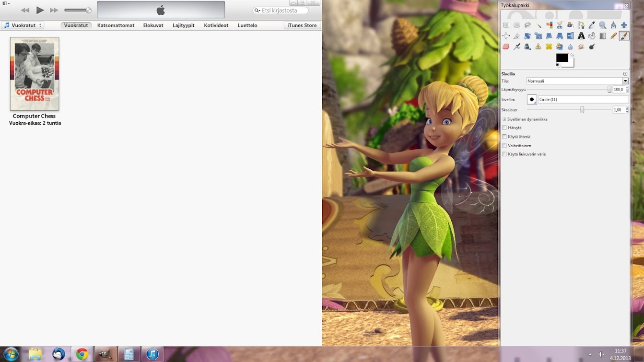Open the Tila mode dropdown

[577, 81]
